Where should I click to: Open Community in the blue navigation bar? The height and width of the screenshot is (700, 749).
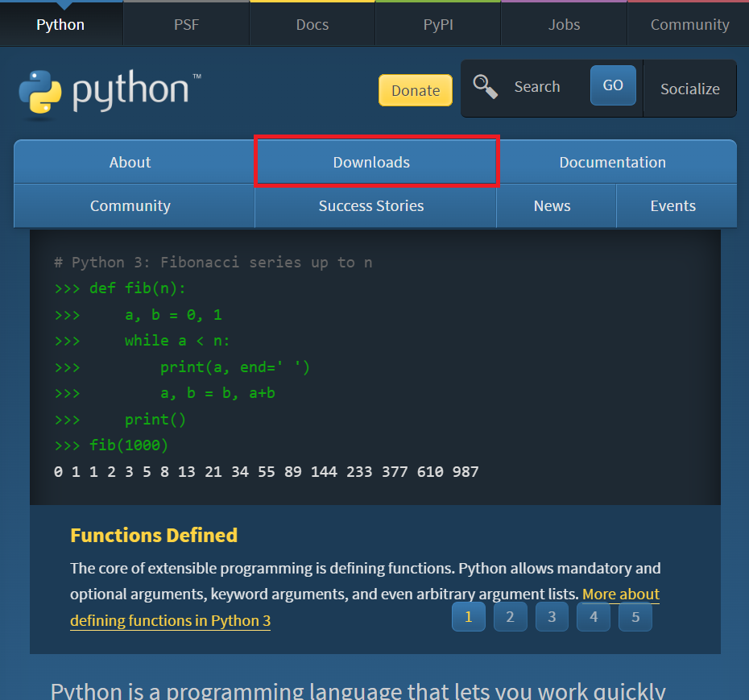[x=134, y=206]
